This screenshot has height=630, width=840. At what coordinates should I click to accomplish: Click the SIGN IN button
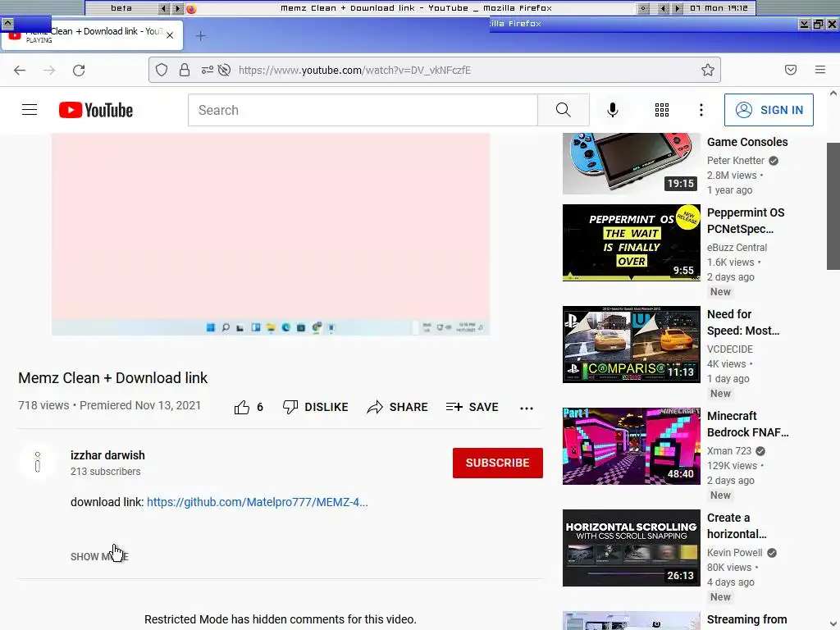[x=769, y=110]
